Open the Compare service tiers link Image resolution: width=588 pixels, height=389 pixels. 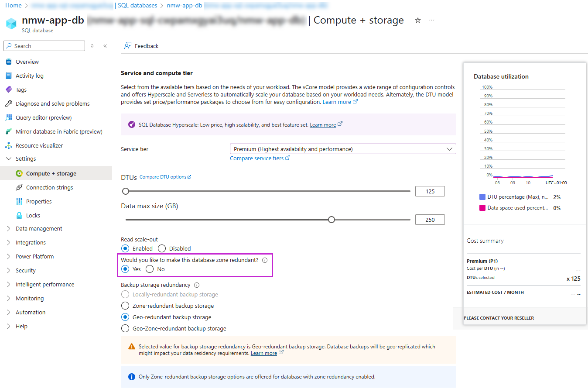(257, 158)
